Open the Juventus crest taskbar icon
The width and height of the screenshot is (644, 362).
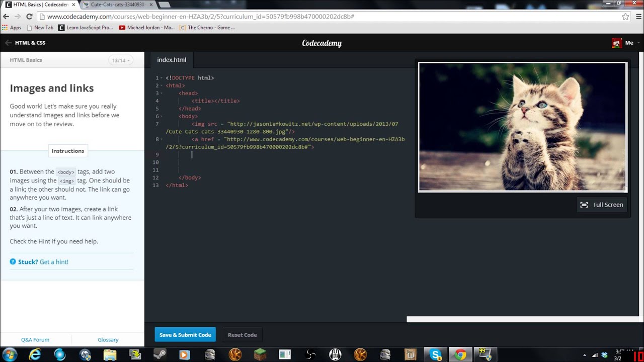coord(336,354)
